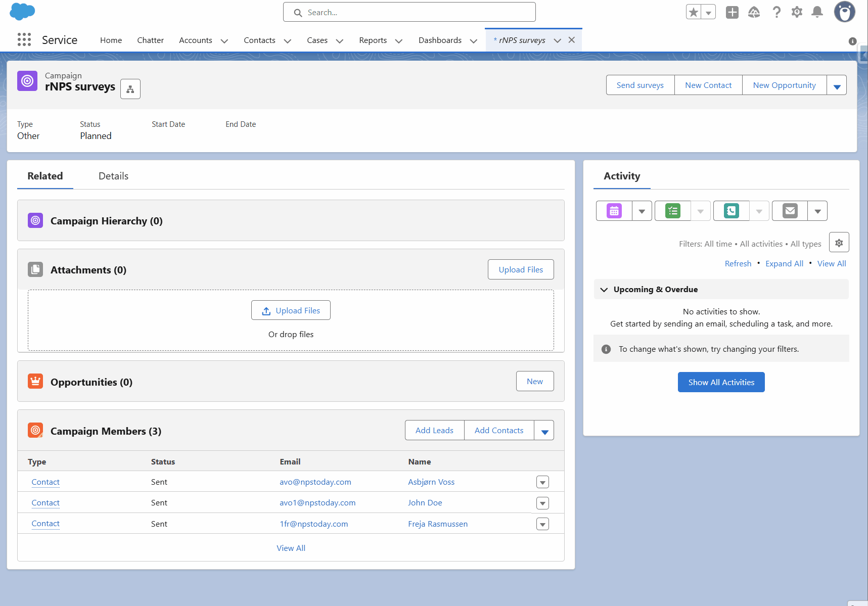868x606 pixels.
Task: Switch to the Details tab
Action: coord(113,176)
